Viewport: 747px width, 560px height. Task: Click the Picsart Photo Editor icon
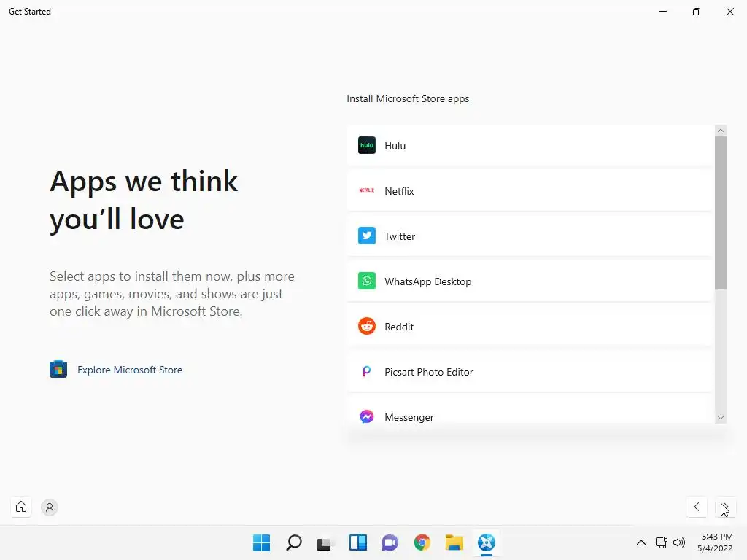[366, 371]
